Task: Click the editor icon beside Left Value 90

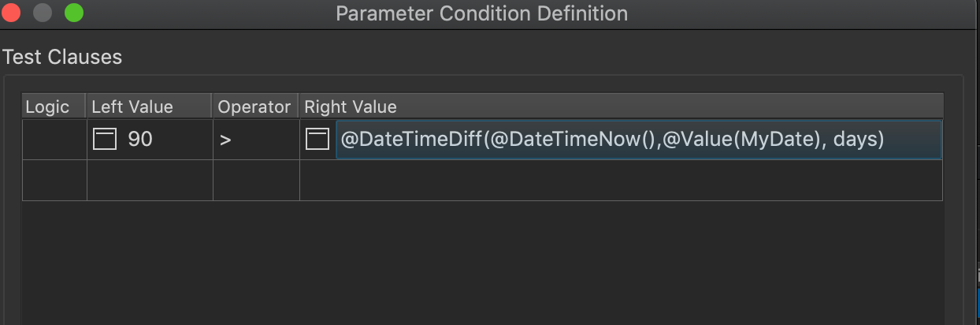Action: [105, 140]
